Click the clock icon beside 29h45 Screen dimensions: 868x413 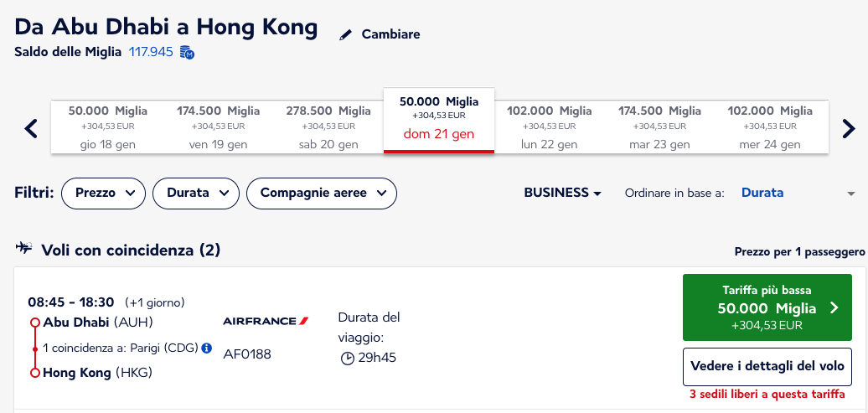coord(347,359)
